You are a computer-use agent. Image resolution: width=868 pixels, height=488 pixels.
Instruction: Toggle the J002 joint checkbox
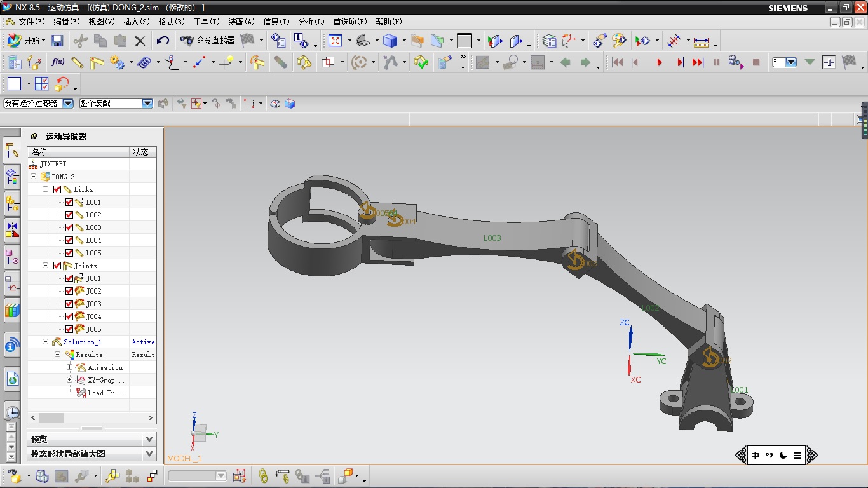pos(69,291)
